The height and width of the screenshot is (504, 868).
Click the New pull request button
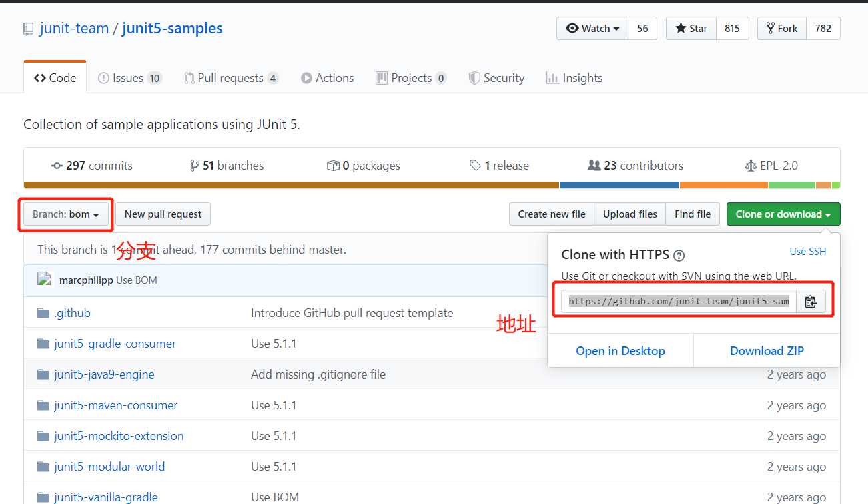[x=163, y=214]
